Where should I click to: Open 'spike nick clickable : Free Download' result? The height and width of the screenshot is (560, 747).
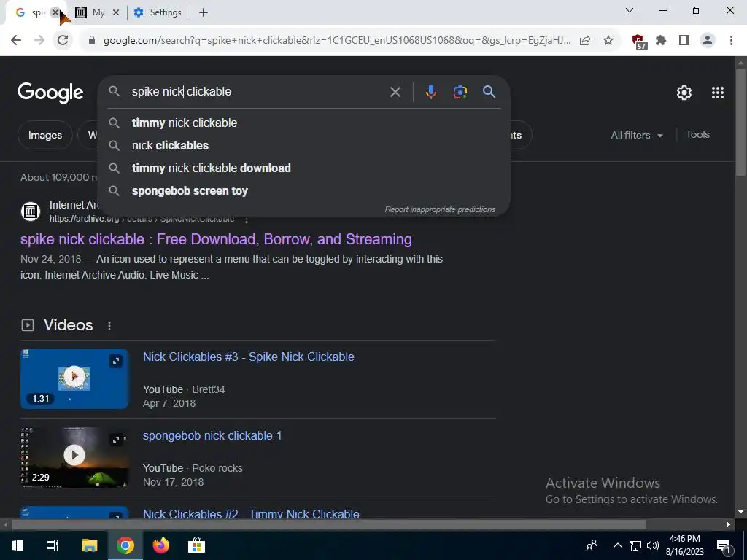pos(216,239)
